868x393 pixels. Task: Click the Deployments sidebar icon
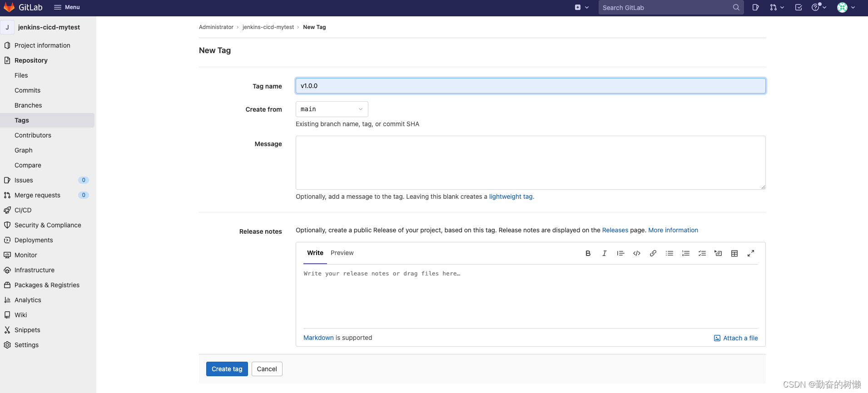(7, 240)
